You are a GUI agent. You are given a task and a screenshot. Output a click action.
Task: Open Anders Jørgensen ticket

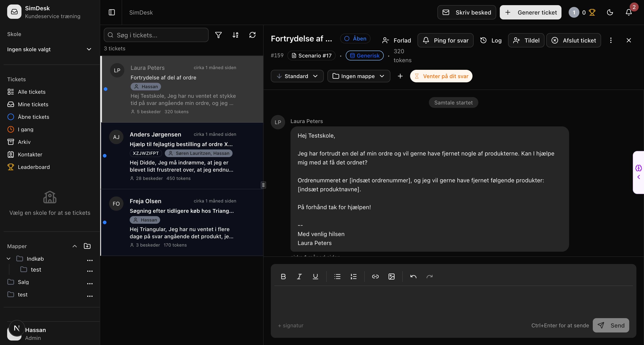pos(182,156)
